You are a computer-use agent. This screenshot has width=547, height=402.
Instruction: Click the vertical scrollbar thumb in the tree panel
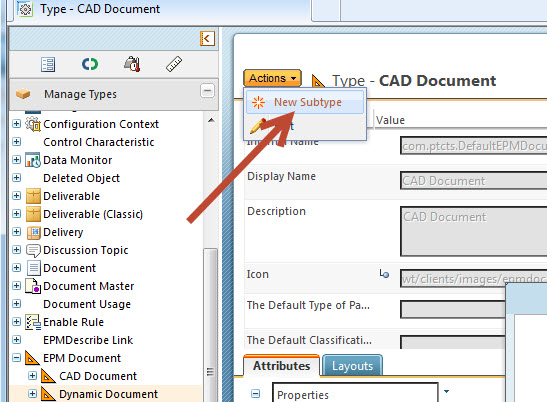click(x=210, y=325)
